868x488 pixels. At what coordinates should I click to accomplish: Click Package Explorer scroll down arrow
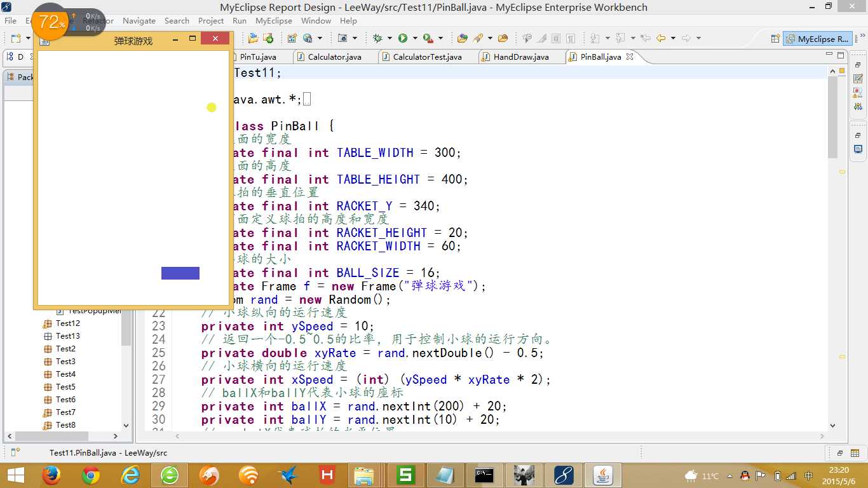click(x=126, y=426)
